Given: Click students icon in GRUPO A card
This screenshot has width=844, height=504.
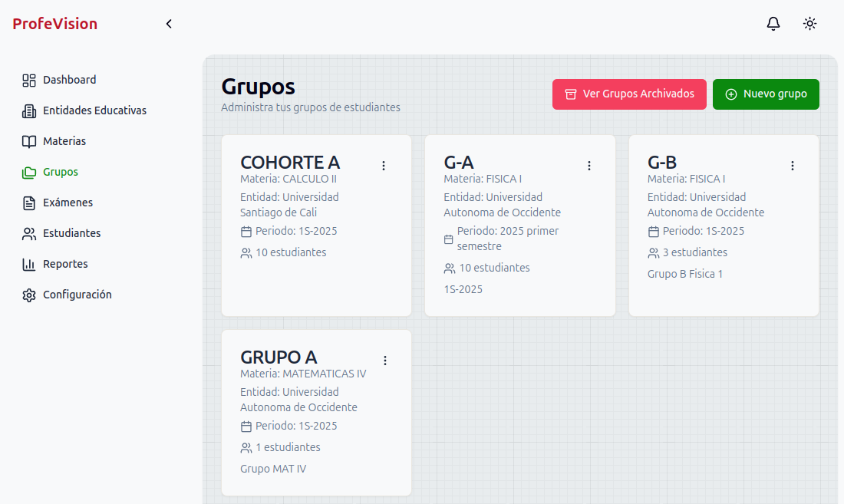Looking at the screenshot, I should 246,448.
